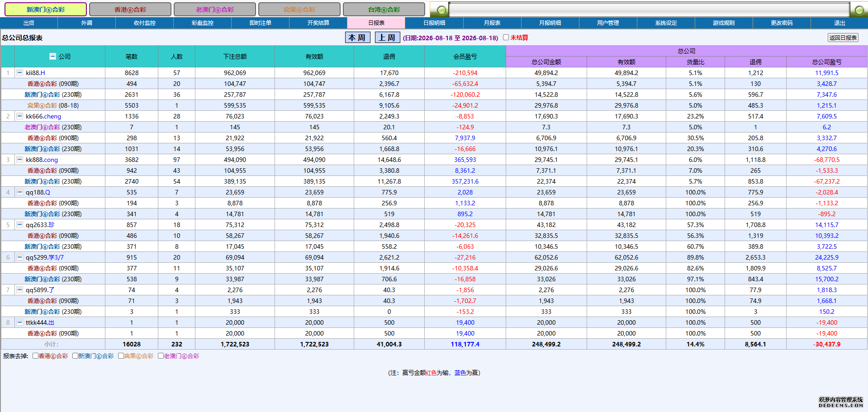Enable the 未结算 checkbox
This screenshot has width=868, height=412.
pos(506,38)
